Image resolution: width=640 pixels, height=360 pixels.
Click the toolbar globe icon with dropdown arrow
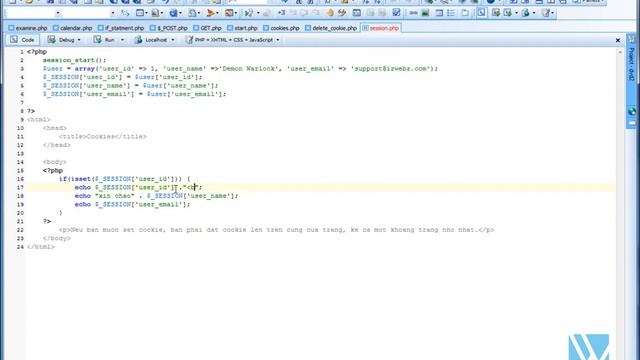[526, 13]
